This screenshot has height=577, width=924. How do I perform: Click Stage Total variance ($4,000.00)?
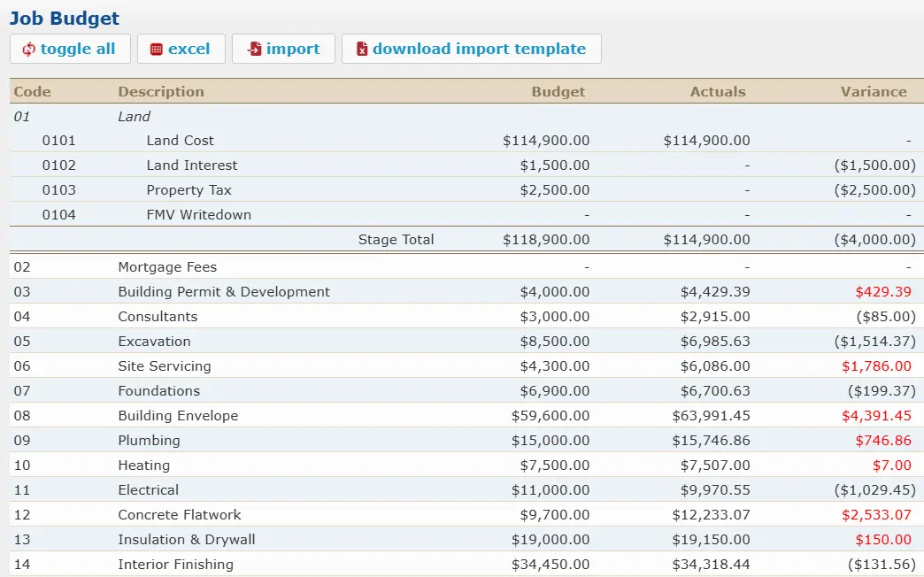pyautogui.click(x=875, y=239)
